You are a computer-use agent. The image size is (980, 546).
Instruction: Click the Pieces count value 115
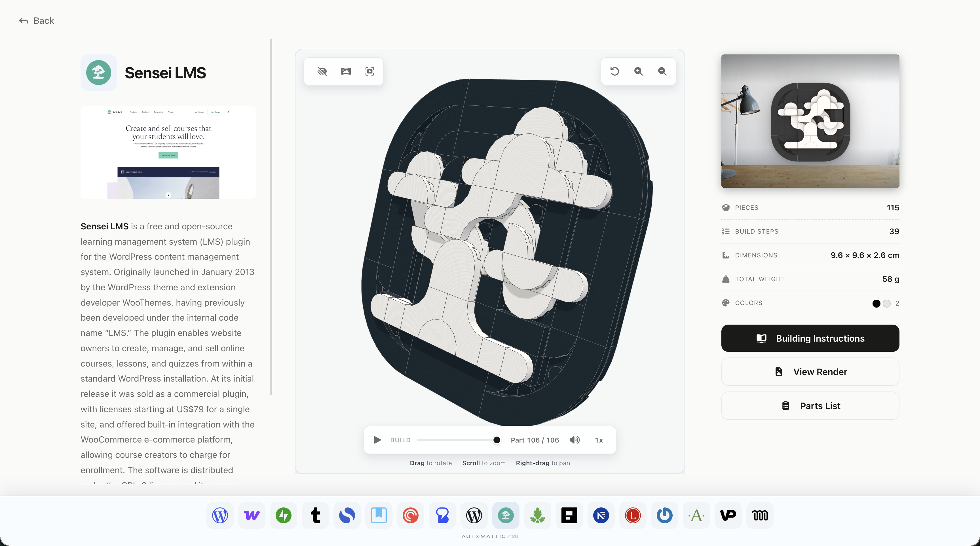click(893, 208)
